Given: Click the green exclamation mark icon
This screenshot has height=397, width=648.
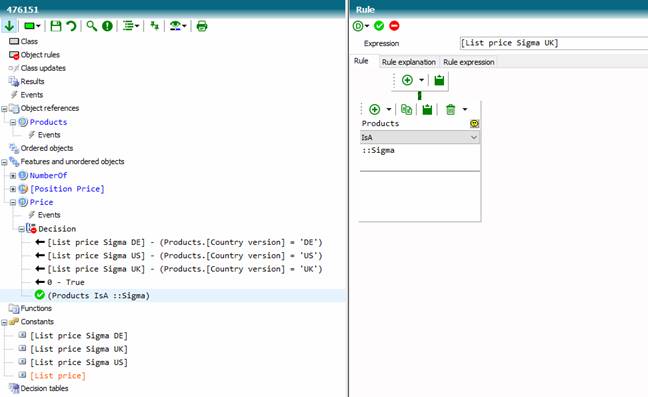Looking at the screenshot, I should pos(107,26).
